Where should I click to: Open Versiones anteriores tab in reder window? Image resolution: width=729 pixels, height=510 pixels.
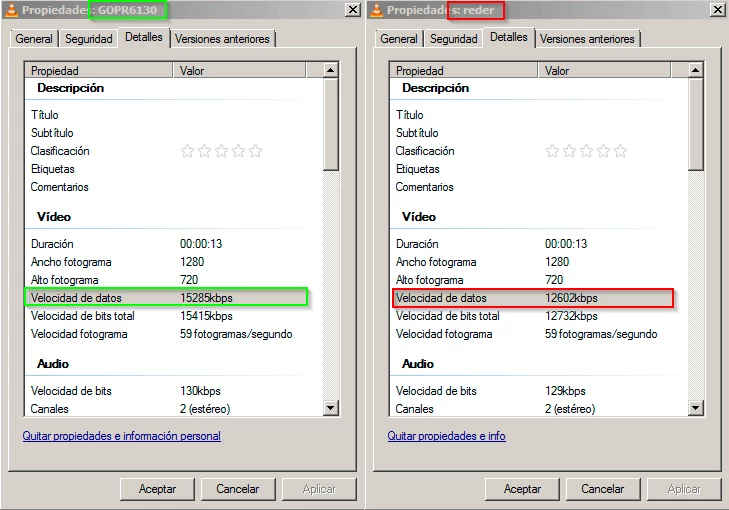click(x=588, y=39)
